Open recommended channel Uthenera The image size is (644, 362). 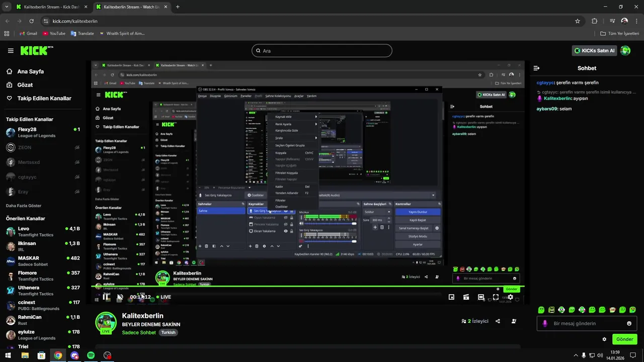pos(43,291)
